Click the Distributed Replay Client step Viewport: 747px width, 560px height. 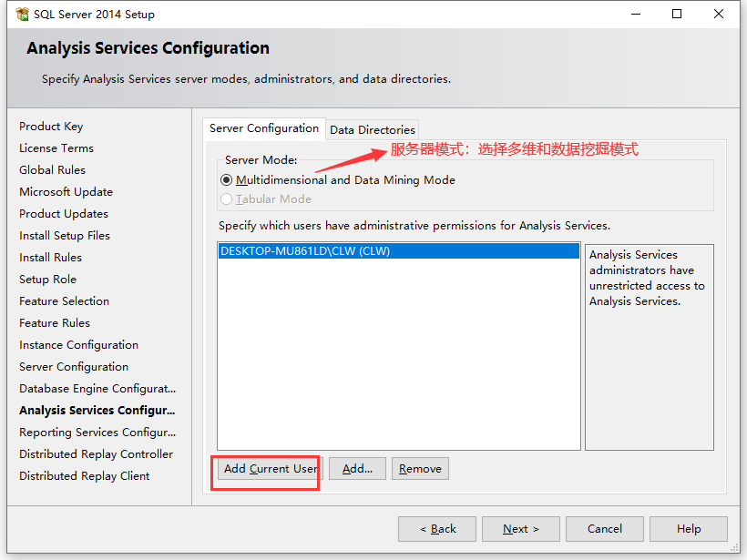tap(85, 476)
